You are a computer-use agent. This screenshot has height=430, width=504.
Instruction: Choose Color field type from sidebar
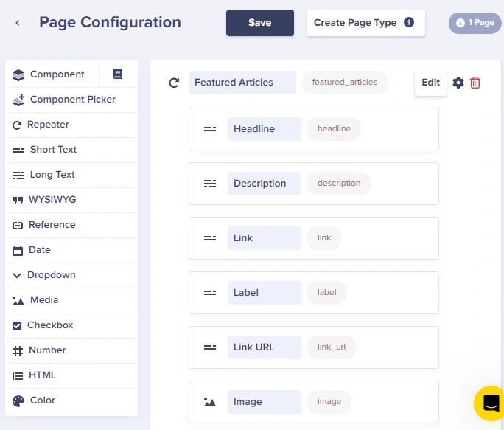[x=71, y=400]
